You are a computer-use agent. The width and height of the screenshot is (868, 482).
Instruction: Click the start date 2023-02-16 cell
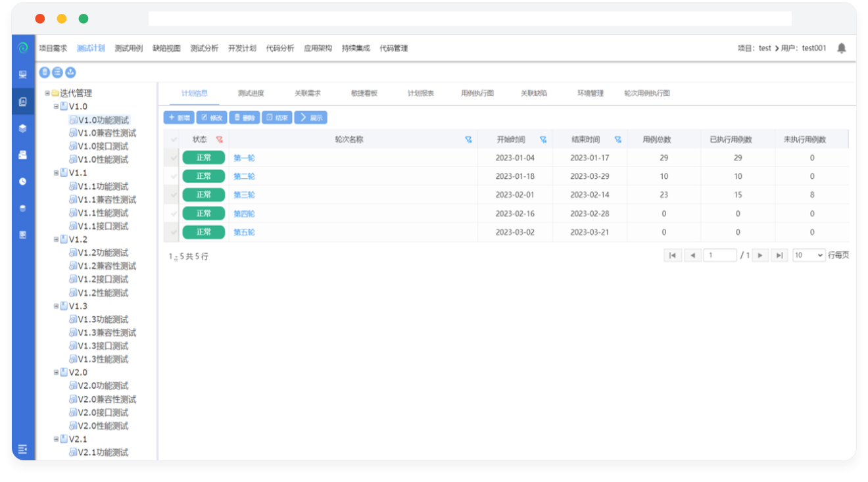[515, 214]
